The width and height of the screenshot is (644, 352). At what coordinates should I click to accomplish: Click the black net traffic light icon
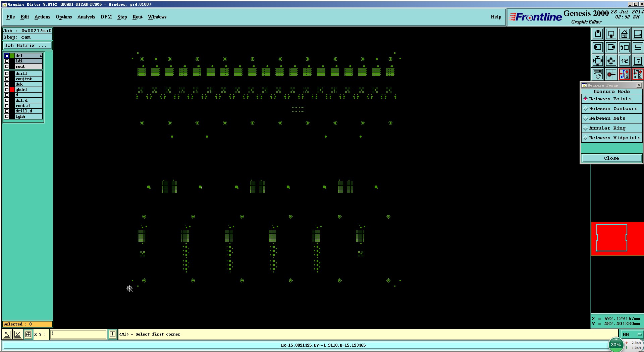click(638, 74)
